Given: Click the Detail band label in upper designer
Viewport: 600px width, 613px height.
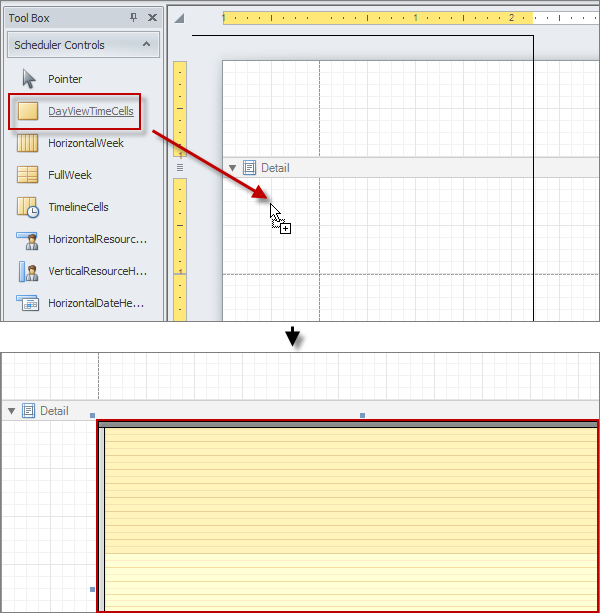Looking at the screenshot, I should (x=275, y=168).
